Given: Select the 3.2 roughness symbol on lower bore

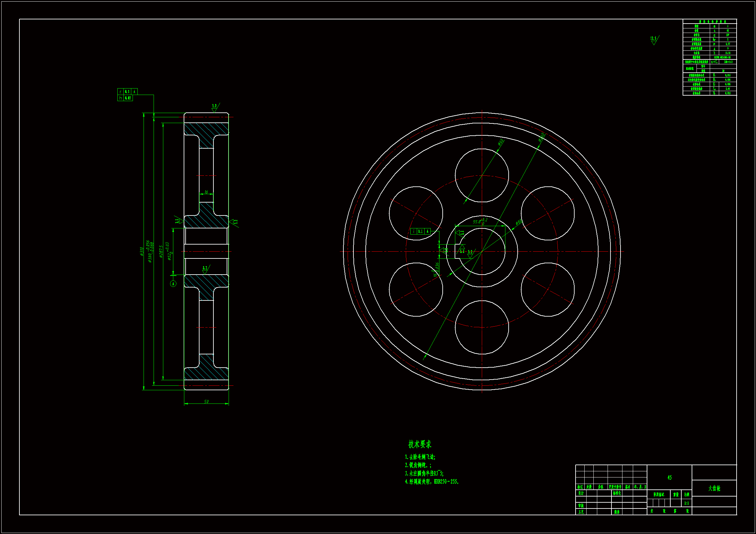Looking at the screenshot, I should (205, 269).
